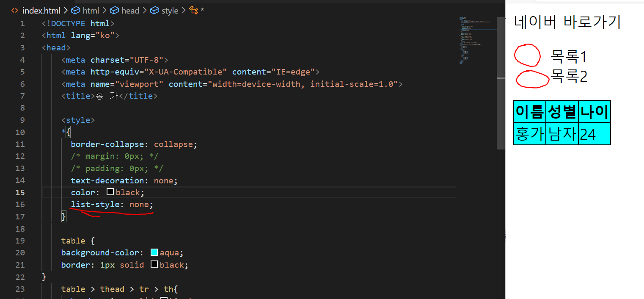Screen dimensions: 644x299
Task: Open color picker for color: black swatch
Action: [110, 192]
